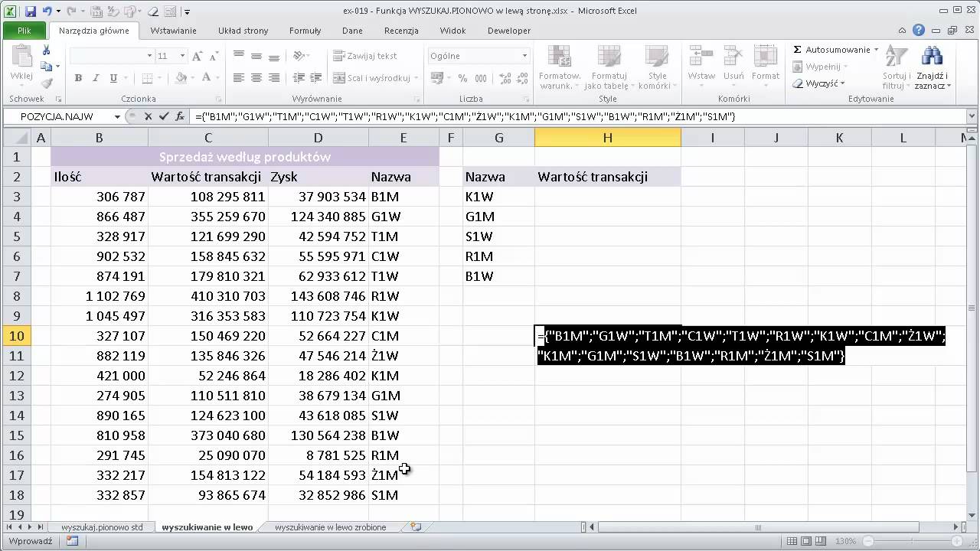Viewport: 980px width, 551px height.
Task: Undo the last action
Action: (x=48, y=11)
